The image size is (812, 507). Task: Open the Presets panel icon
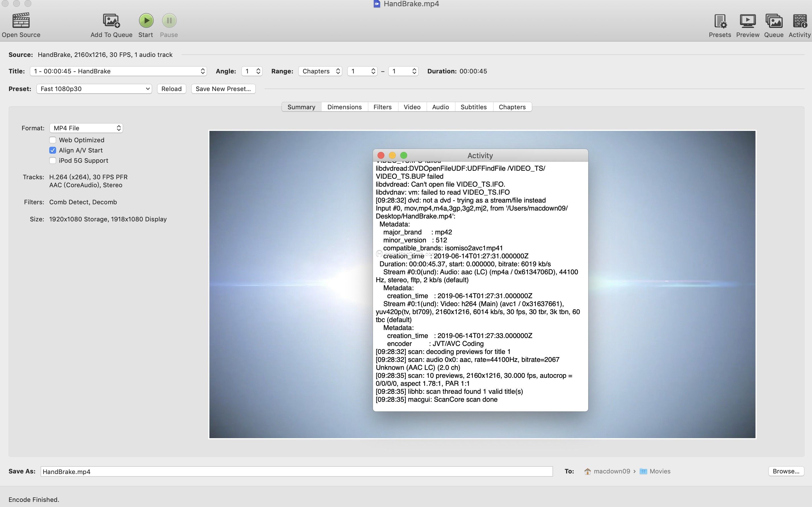click(x=720, y=21)
